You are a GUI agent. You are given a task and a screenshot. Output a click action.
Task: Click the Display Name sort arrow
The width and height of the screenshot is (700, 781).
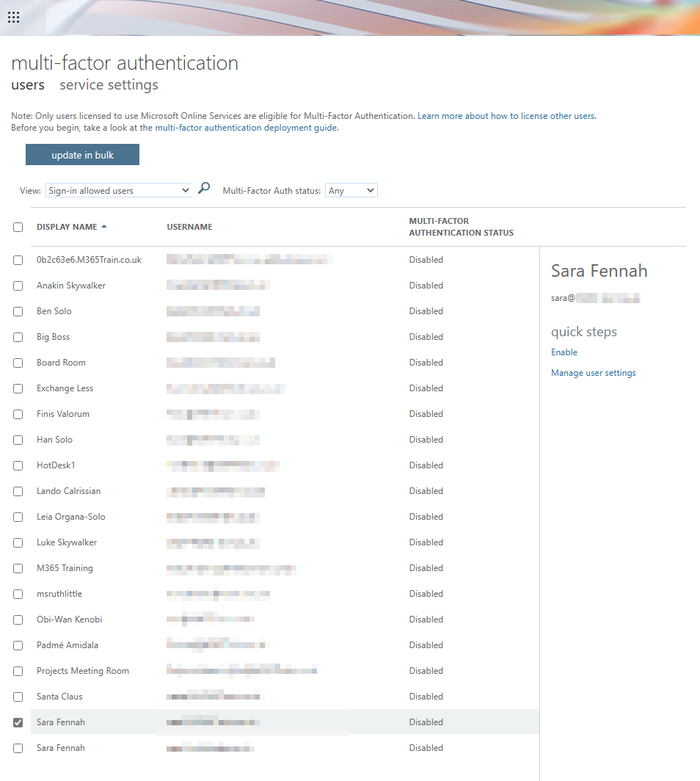coord(104,227)
